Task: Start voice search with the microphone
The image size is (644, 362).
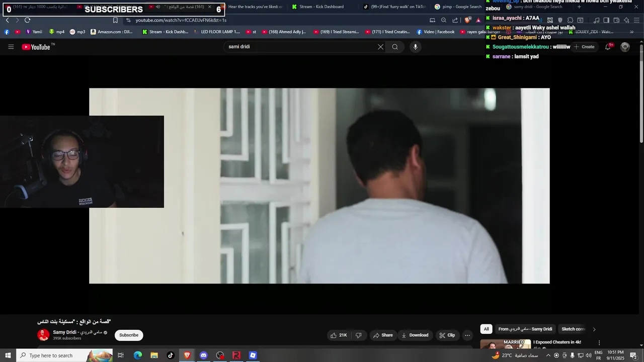Action: (415, 47)
